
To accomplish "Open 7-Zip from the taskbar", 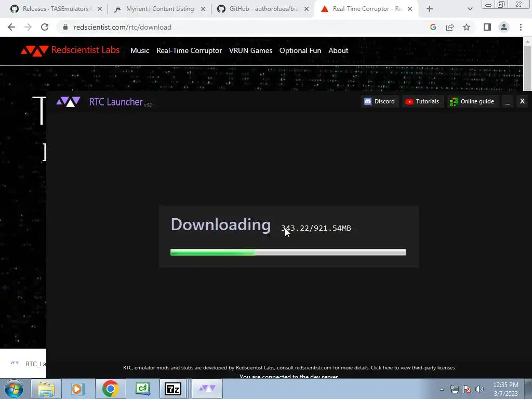I will click(173, 389).
